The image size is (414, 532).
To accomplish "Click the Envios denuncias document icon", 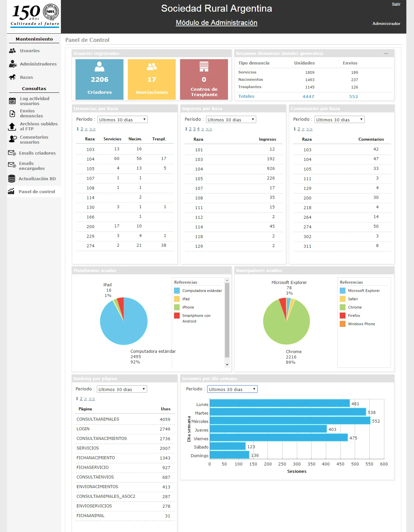I will pyautogui.click(x=12, y=114).
